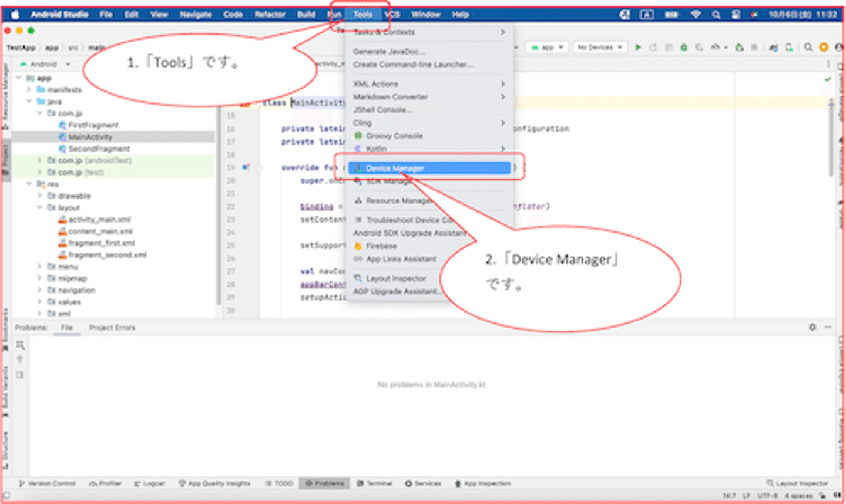846x504 pixels.
Task: Click the lightbulb icon in Problems side toolbar
Action: click(x=21, y=359)
